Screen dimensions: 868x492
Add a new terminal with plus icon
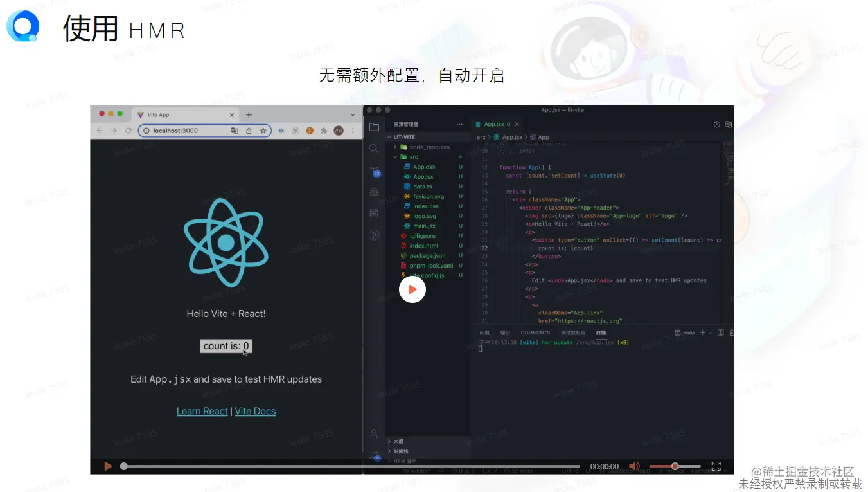(x=702, y=333)
